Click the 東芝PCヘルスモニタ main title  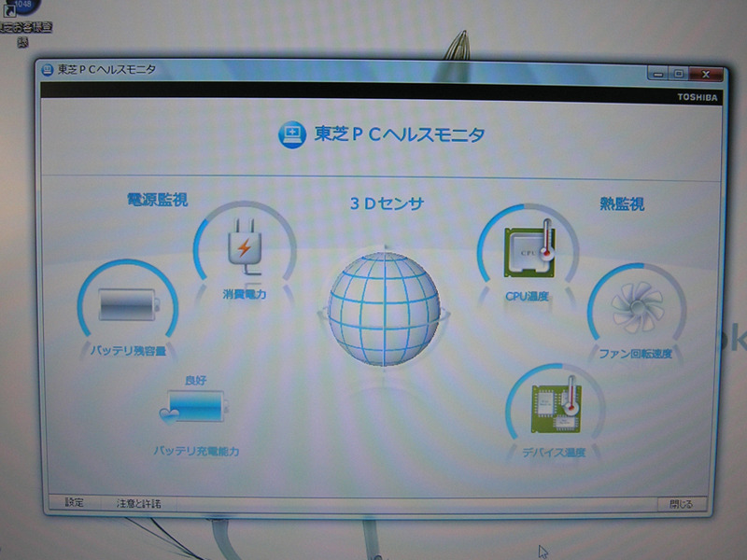click(x=400, y=134)
